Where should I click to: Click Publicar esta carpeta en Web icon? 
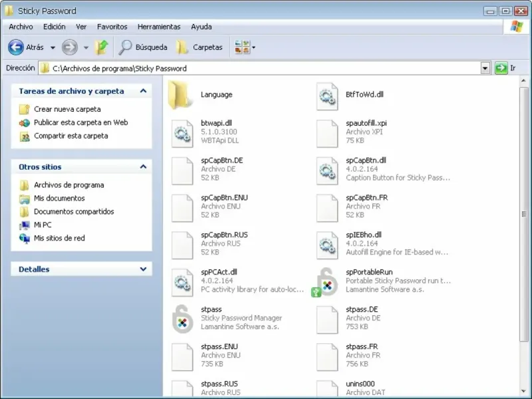[25, 122]
